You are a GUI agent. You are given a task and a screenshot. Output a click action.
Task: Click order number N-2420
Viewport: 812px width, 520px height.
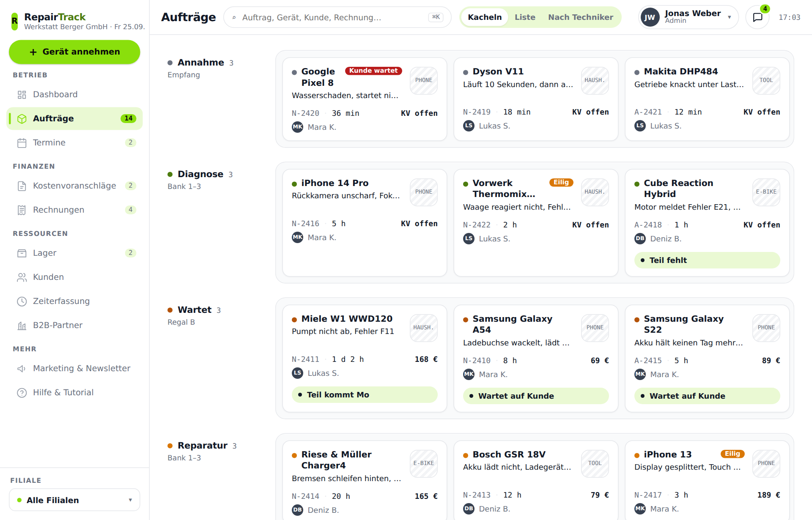coord(305,113)
